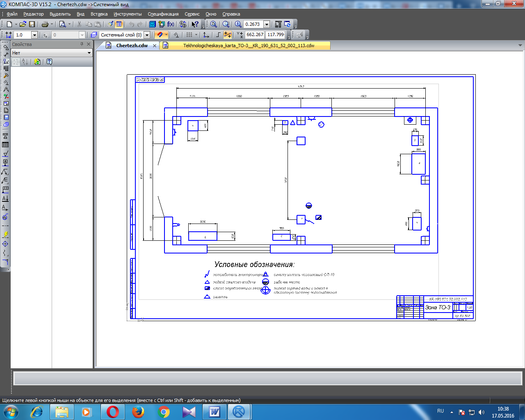525x420 pixels.
Task: Open print preview icon
Action: click(x=62, y=24)
